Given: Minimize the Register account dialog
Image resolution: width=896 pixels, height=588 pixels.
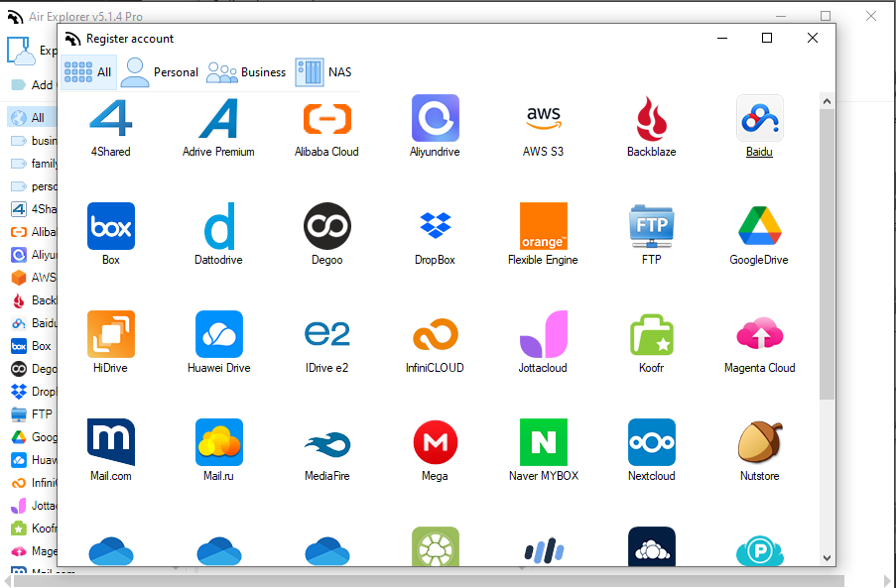Looking at the screenshot, I should coord(722,39).
